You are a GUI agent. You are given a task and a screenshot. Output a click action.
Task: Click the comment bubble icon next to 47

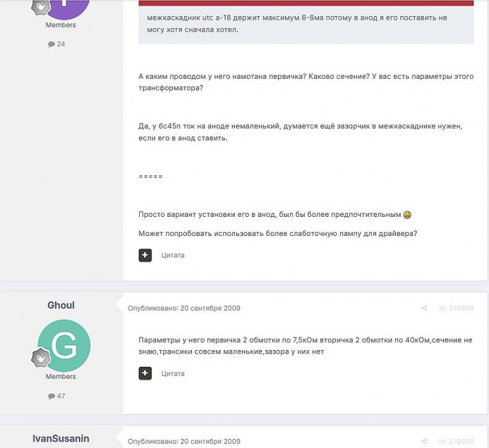pyautogui.click(x=51, y=396)
